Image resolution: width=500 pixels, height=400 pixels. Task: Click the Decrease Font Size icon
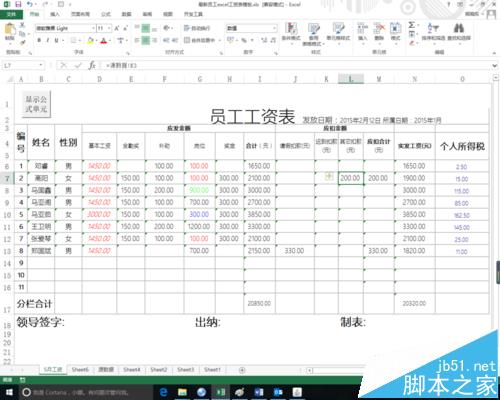pos(125,28)
